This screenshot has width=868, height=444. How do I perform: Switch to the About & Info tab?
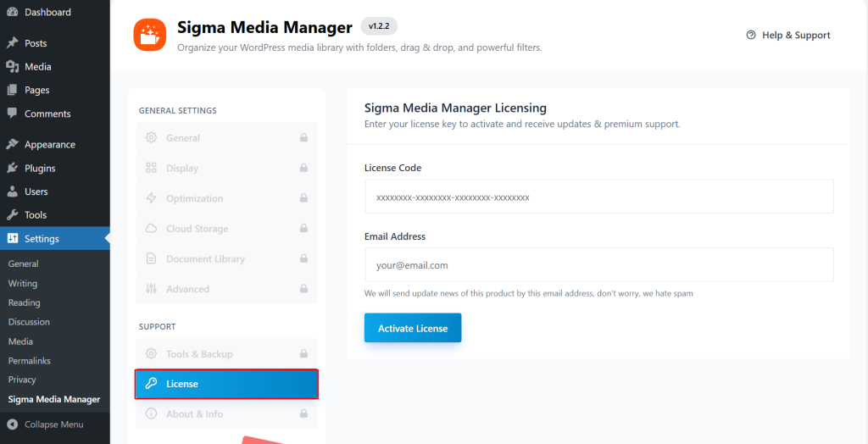click(226, 414)
